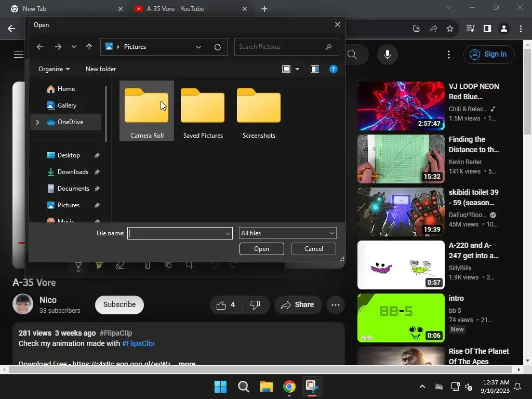Click YouTube search magnifier button

(352, 55)
